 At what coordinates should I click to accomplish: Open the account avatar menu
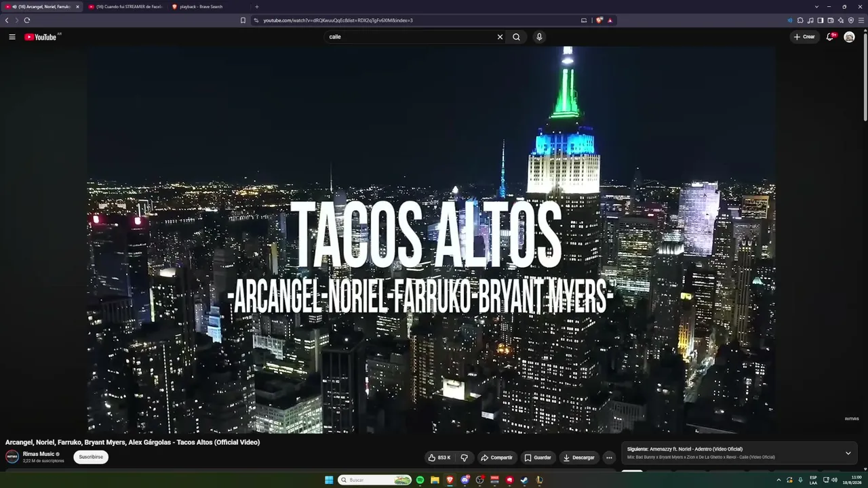coord(849,37)
